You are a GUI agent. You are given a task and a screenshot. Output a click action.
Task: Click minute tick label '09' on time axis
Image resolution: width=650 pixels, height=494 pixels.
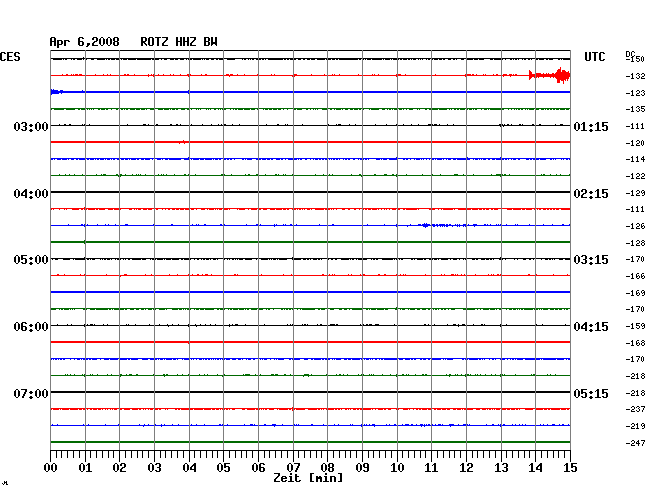coord(362,468)
